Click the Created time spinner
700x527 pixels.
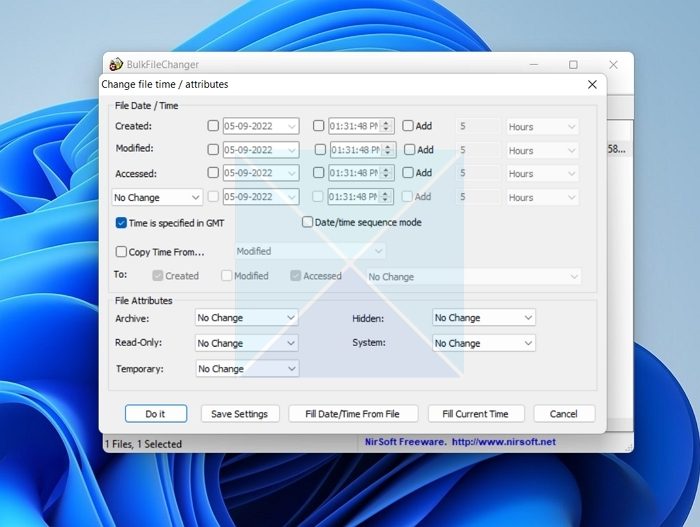(386, 126)
